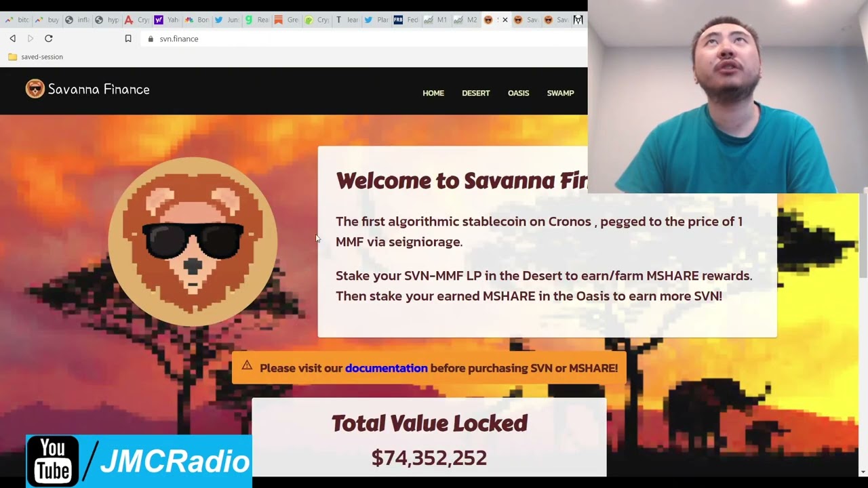Switch to the 'M1' chart tab
This screenshot has height=488, width=868.
(x=435, y=20)
